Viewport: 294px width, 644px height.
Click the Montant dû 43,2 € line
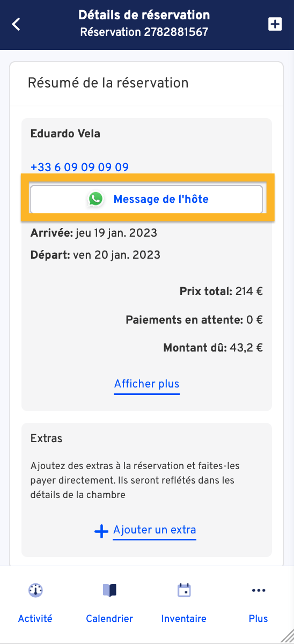pyautogui.click(x=213, y=347)
